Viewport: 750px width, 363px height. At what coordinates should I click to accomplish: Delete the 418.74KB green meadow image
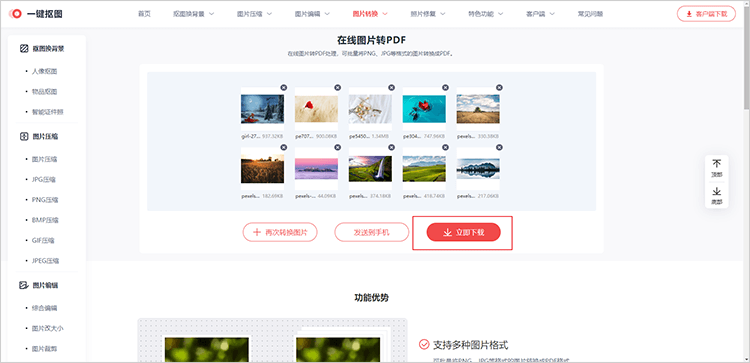[445, 147]
